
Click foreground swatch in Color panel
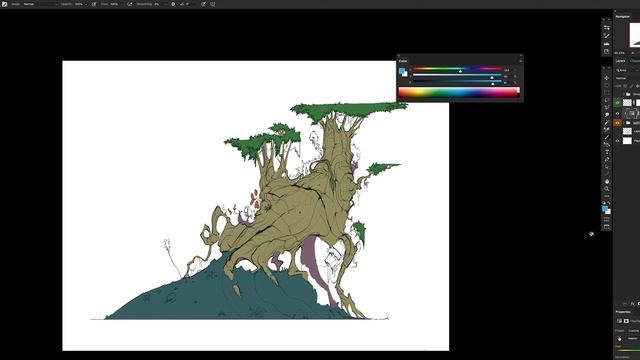coord(401,70)
